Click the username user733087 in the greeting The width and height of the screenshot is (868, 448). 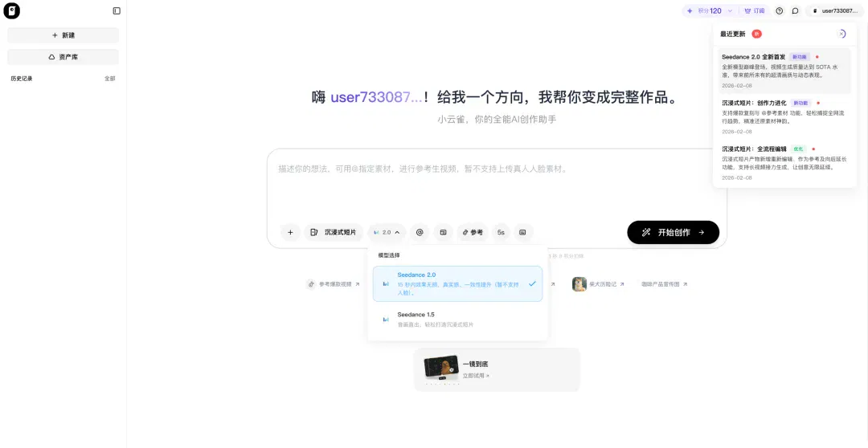(376, 97)
